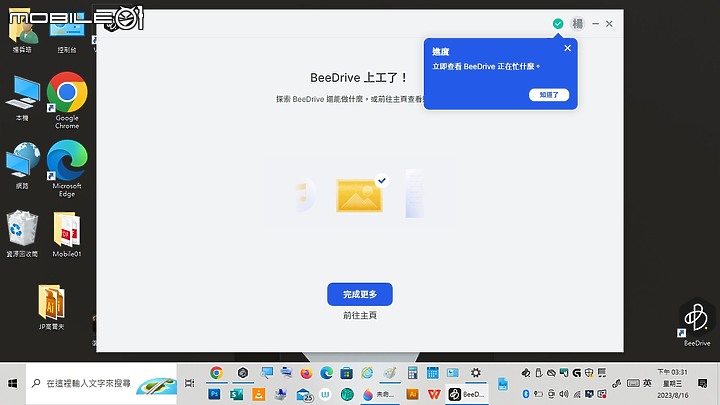Dismiss the 進度 tooltip with its X
This screenshot has height=405, width=720.
568,48
